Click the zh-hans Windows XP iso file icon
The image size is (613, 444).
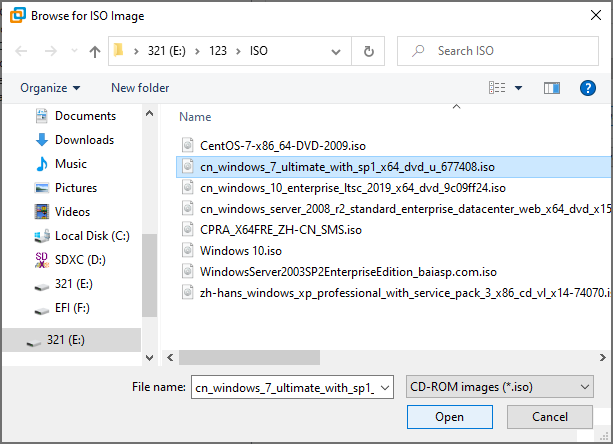point(188,293)
